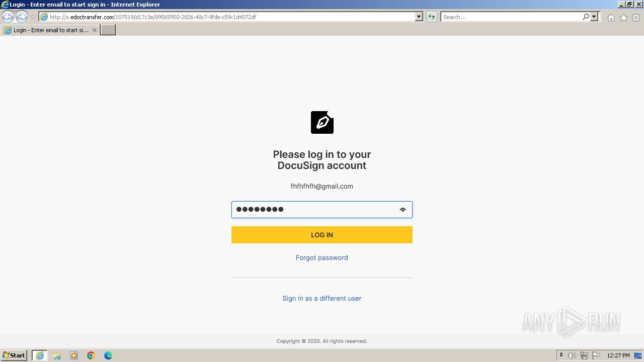
Task: Open the search provider dropdown arrow
Action: click(x=595, y=17)
